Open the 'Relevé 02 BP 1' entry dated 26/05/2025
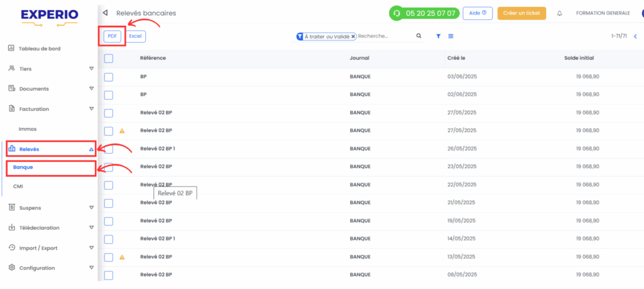 click(158, 149)
